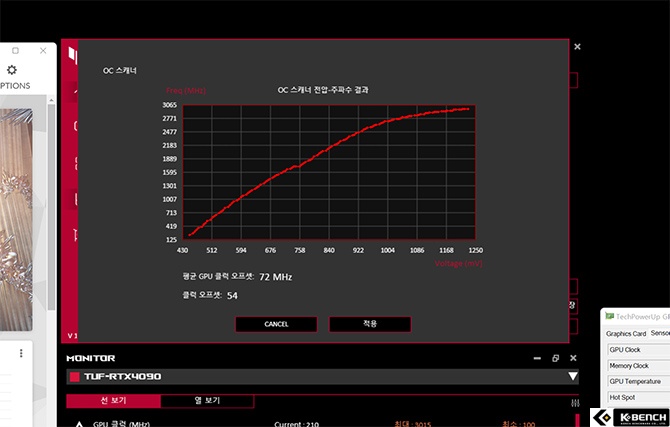Pop out the MONITOR panel window
Image resolution: width=670 pixels, height=427 pixels.
(555, 358)
